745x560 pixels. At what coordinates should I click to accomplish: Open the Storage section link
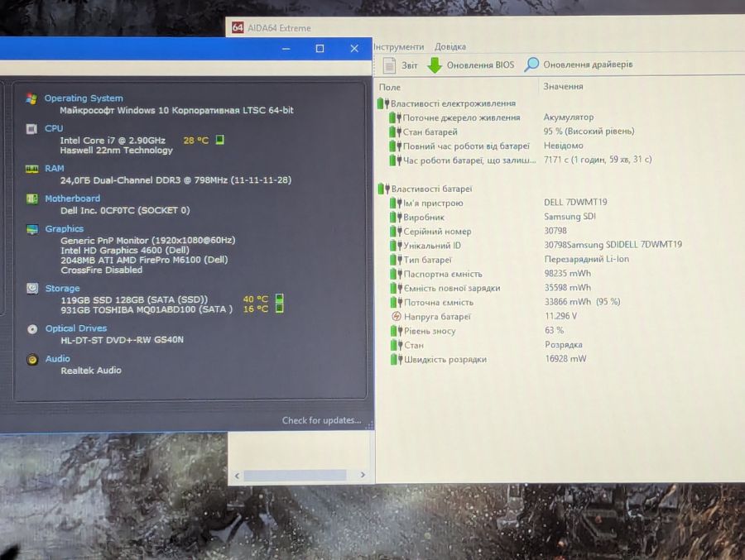[x=62, y=289]
